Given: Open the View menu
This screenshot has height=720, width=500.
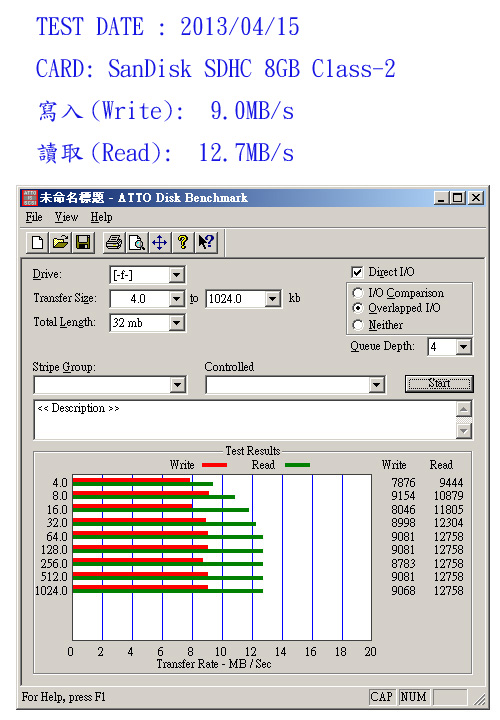Looking at the screenshot, I should coord(66,217).
